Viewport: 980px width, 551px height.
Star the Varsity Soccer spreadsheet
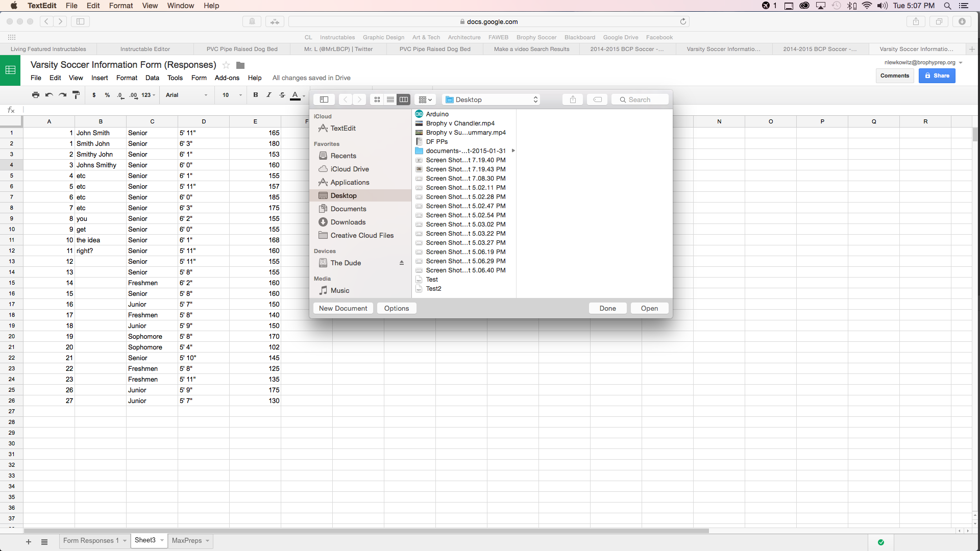(x=226, y=65)
